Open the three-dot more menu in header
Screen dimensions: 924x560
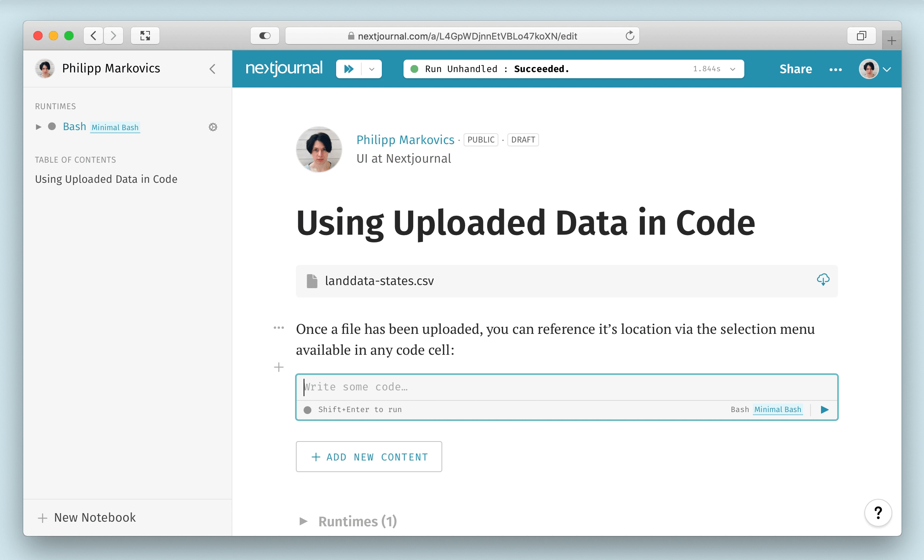click(x=835, y=69)
